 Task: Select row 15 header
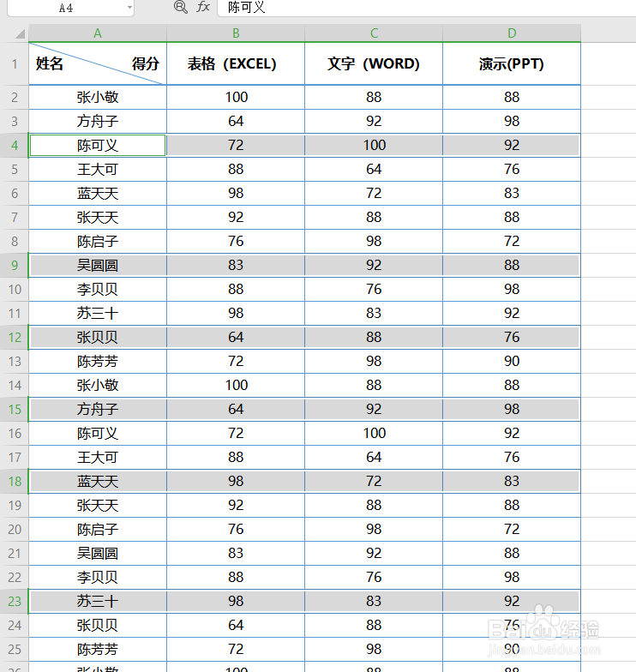pyautogui.click(x=14, y=410)
